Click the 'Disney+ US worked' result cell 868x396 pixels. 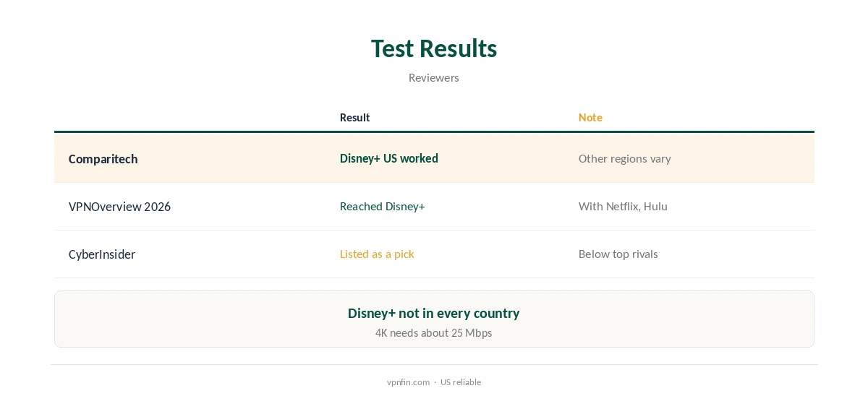(389, 158)
